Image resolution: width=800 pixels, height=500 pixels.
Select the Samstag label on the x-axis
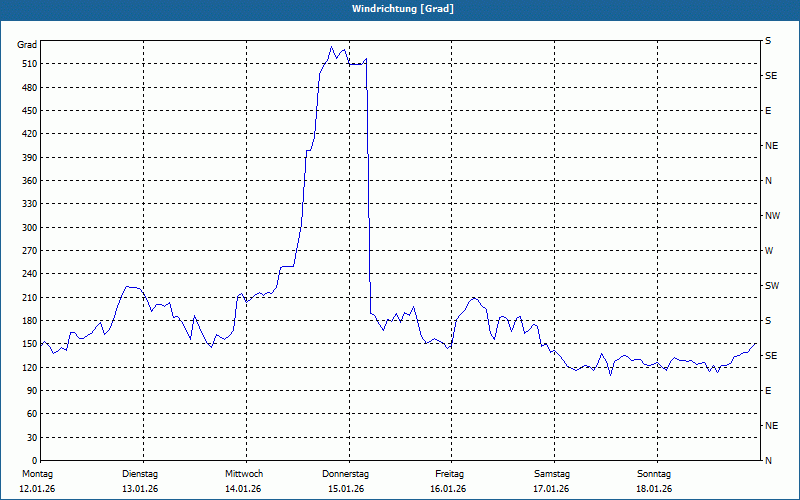click(x=551, y=474)
